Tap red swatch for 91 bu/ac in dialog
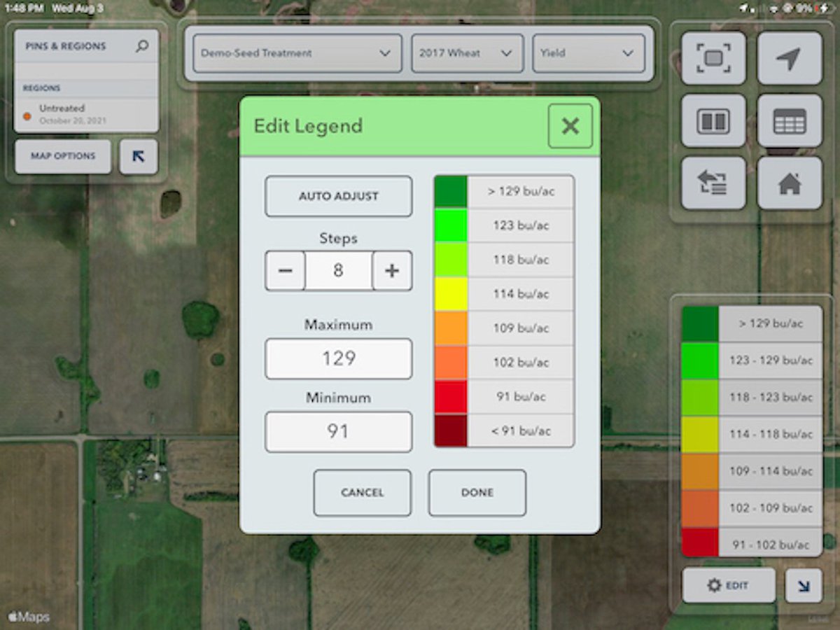The width and height of the screenshot is (840, 630). [x=451, y=397]
